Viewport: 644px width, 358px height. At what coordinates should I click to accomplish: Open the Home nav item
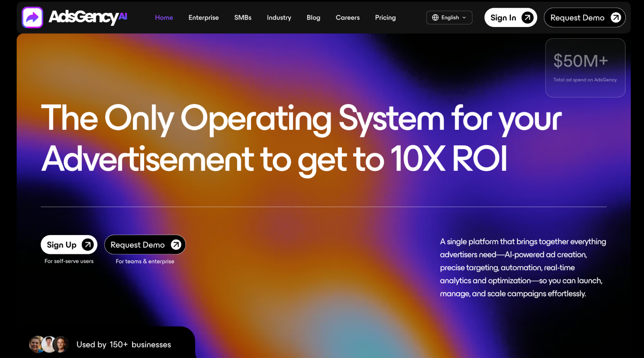164,17
